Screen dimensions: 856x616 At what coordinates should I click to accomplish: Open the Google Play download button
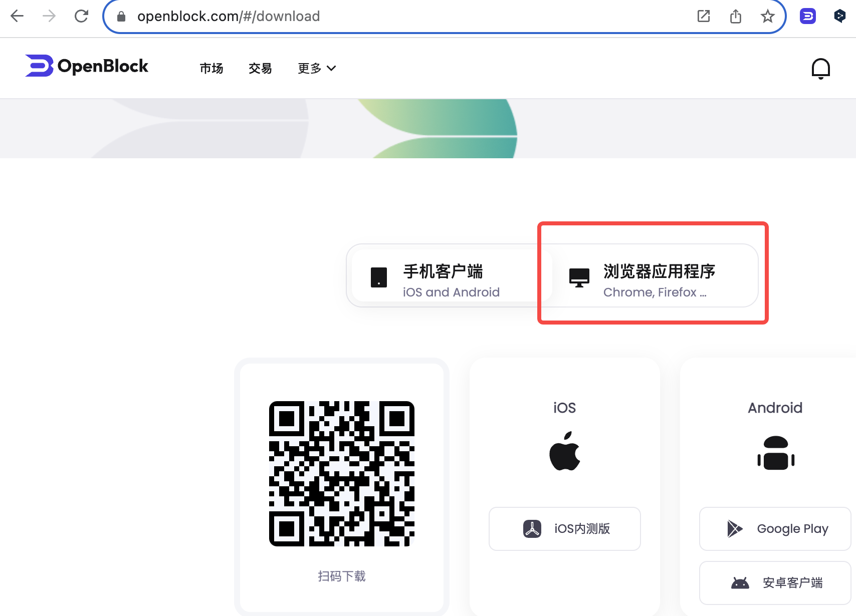775,529
